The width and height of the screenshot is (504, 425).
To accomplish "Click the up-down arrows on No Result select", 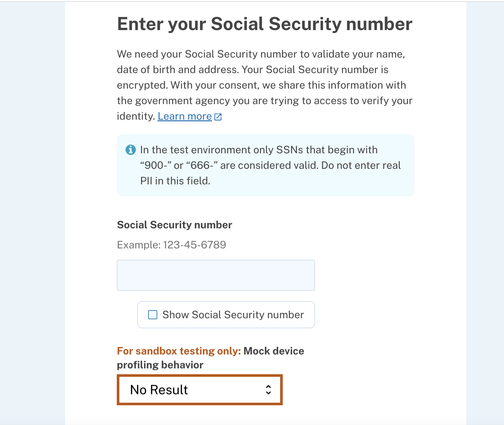I will (x=268, y=390).
